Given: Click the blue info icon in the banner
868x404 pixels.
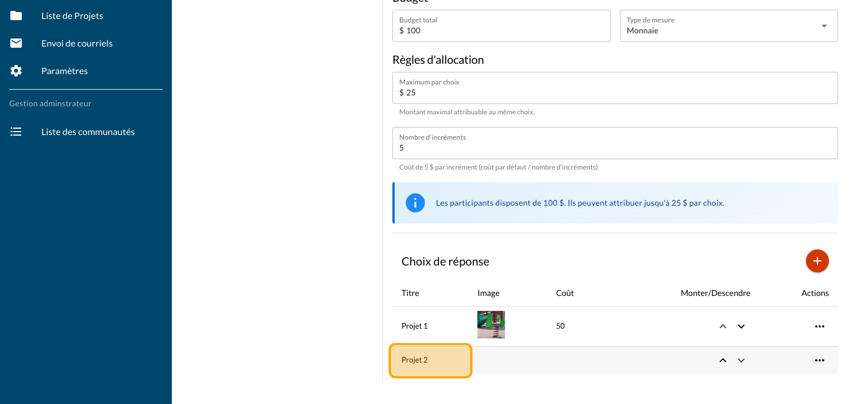Looking at the screenshot, I should pyautogui.click(x=415, y=203).
